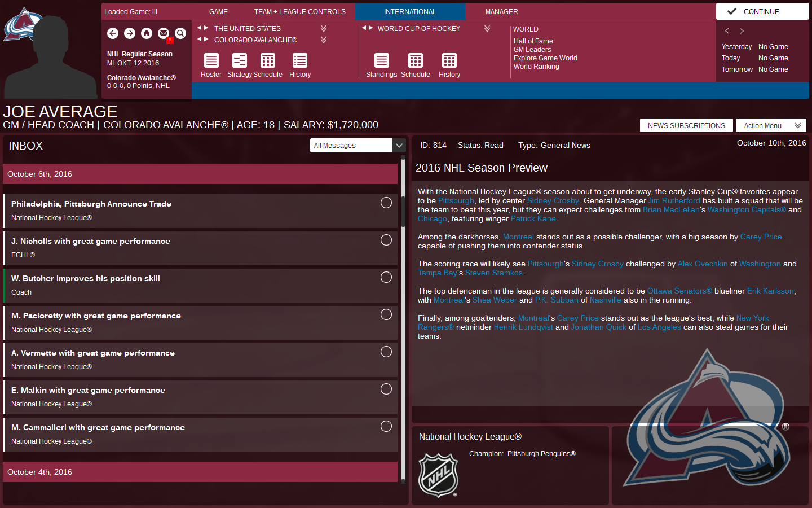This screenshot has height=508, width=812.
Task: Open the Sidney Crosby link in first paragraph
Action: pyautogui.click(x=553, y=200)
